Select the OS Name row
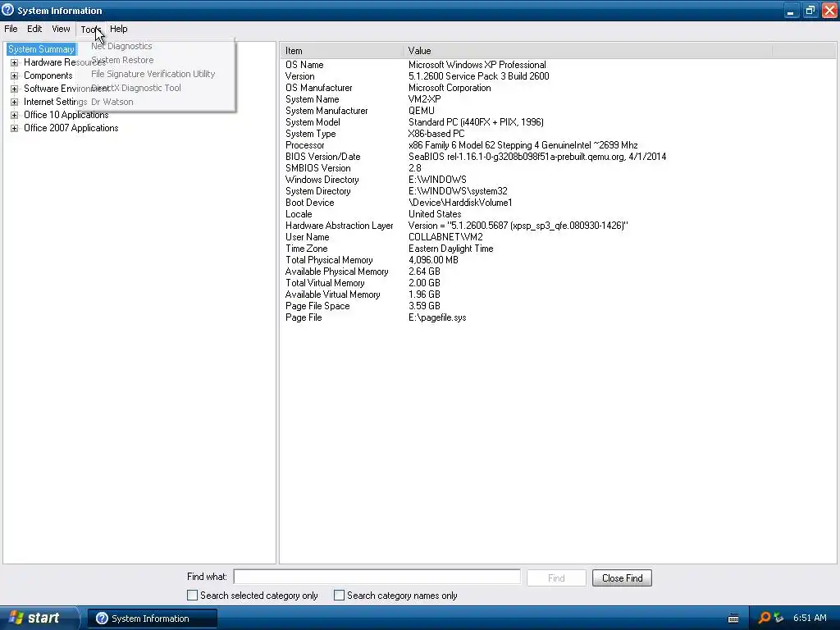Viewport: 840px width, 630px height. (x=557, y=65)
